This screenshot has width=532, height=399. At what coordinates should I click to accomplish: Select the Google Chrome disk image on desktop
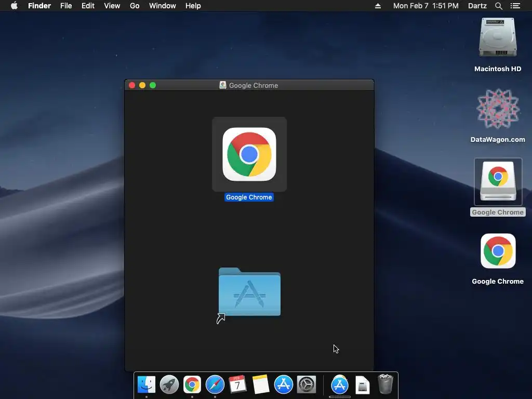498,181
